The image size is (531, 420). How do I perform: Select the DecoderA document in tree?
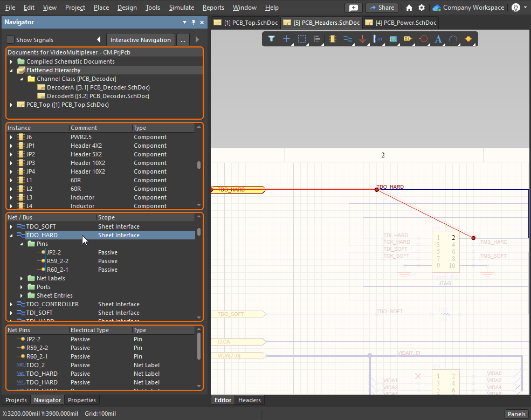point(98,87)
